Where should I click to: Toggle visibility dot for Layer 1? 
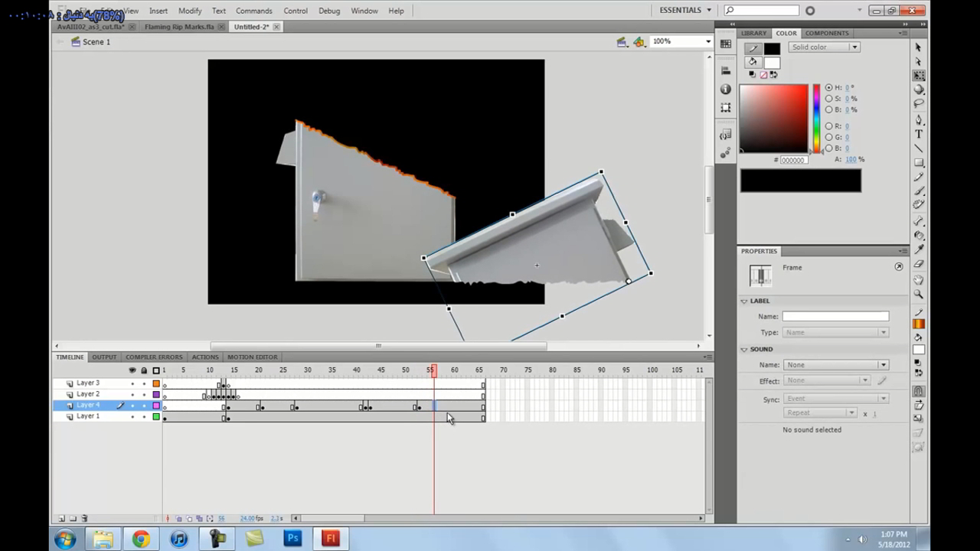pyautogui.click(x=132, y=417)
